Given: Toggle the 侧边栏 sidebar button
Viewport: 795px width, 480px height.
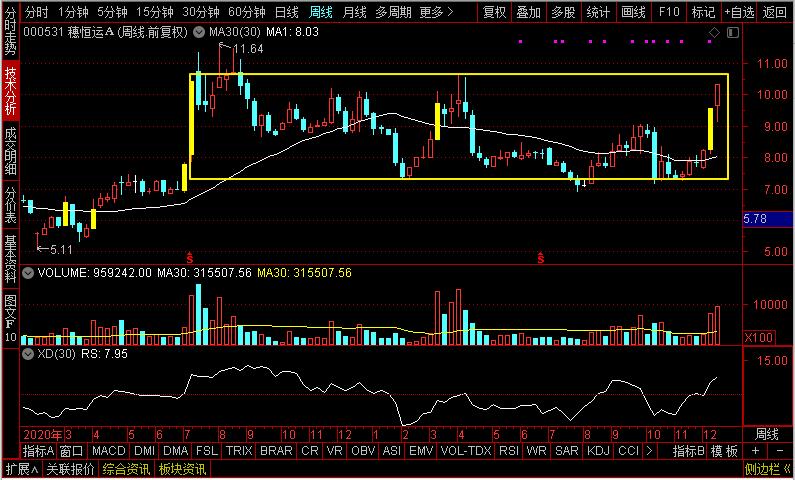Looking at the screenshot, I should coord(767,469).
